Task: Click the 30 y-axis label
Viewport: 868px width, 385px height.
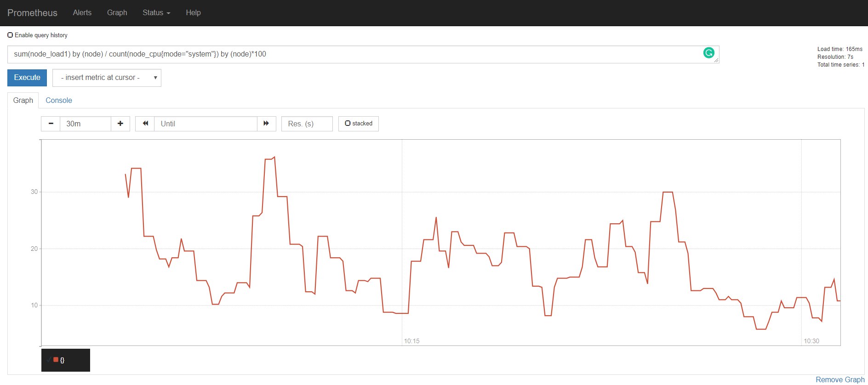Action: coord(34,192)
